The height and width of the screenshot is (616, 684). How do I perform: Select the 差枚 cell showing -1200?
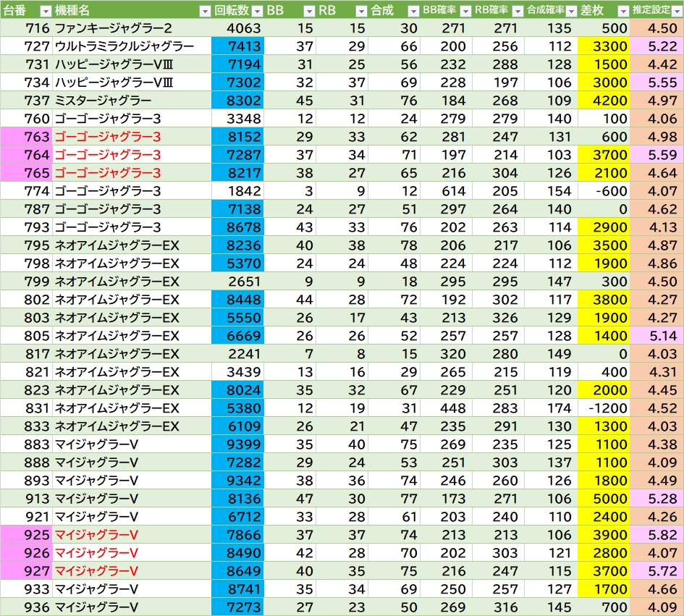point(604,408)
